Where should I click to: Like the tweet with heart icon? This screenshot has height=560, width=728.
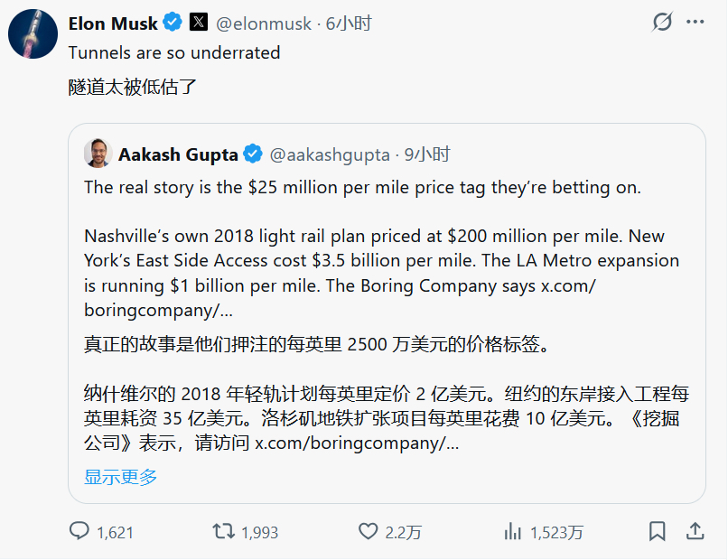(x=367, y=531)
